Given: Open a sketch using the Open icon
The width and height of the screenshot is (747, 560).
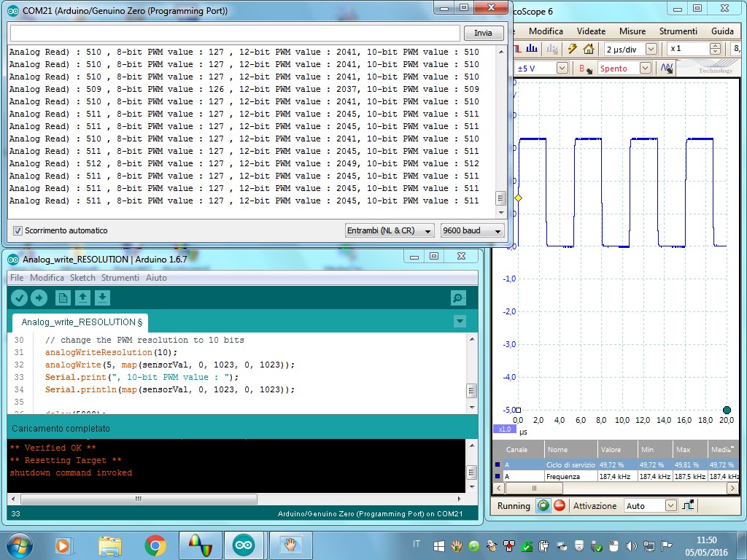Looking at the screenshot, I should pos(82,297).
